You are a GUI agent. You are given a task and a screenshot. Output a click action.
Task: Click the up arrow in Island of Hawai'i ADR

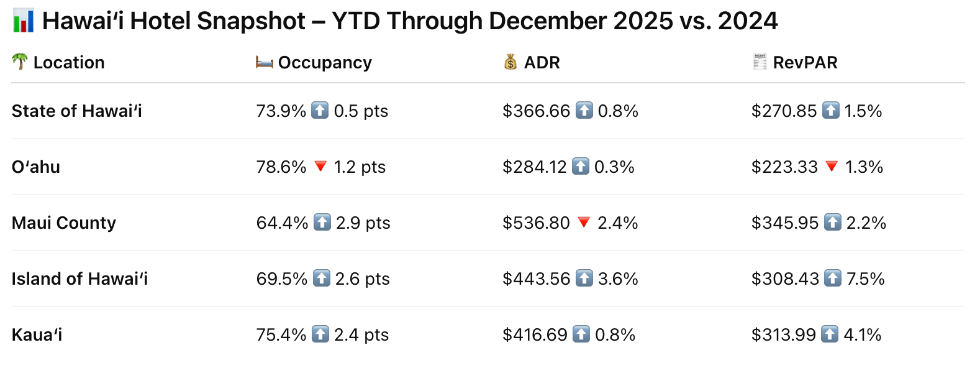pyautogui.click(x=584, y=279)
